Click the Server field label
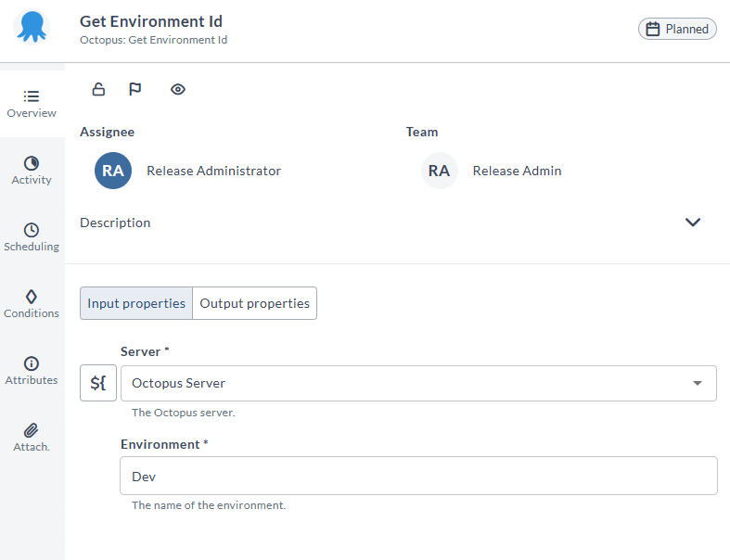 145,351
